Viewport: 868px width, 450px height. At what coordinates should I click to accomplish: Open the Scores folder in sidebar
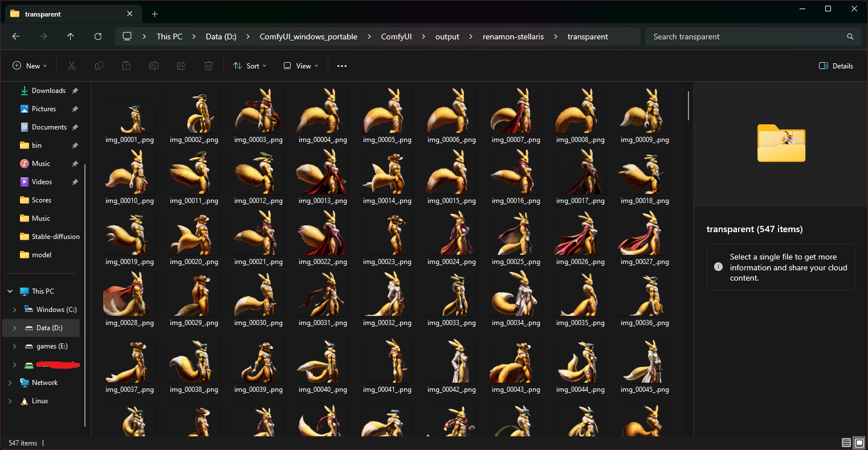tap(42, 200)
